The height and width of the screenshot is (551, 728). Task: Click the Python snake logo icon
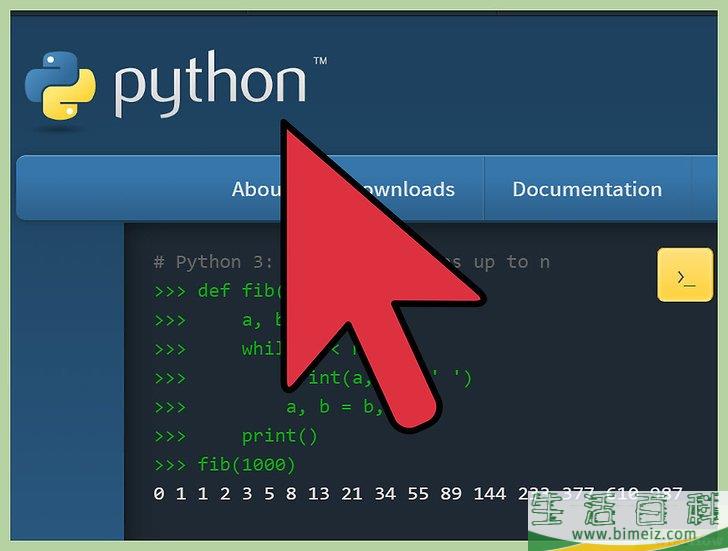(x=60, y=86)
